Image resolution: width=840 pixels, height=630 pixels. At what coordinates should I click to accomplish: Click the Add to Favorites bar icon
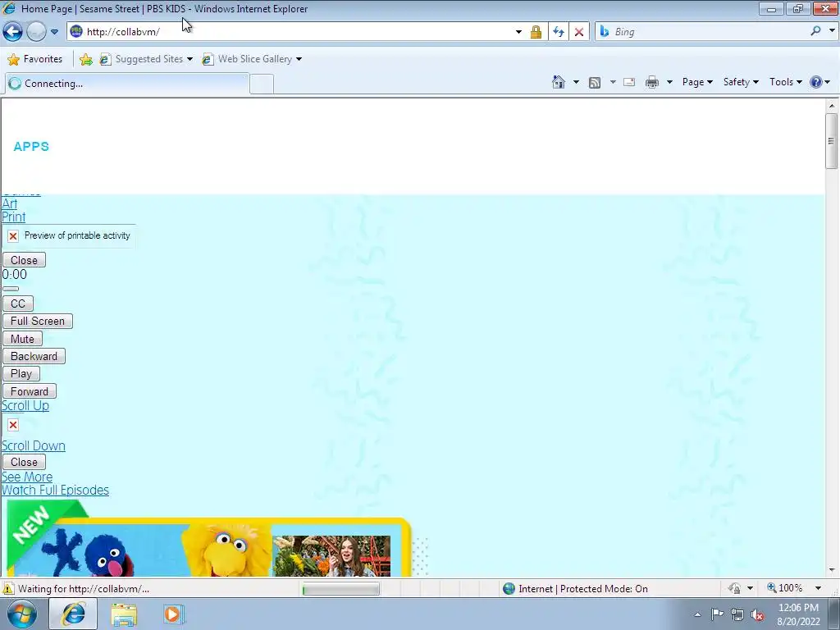(85, 59)
